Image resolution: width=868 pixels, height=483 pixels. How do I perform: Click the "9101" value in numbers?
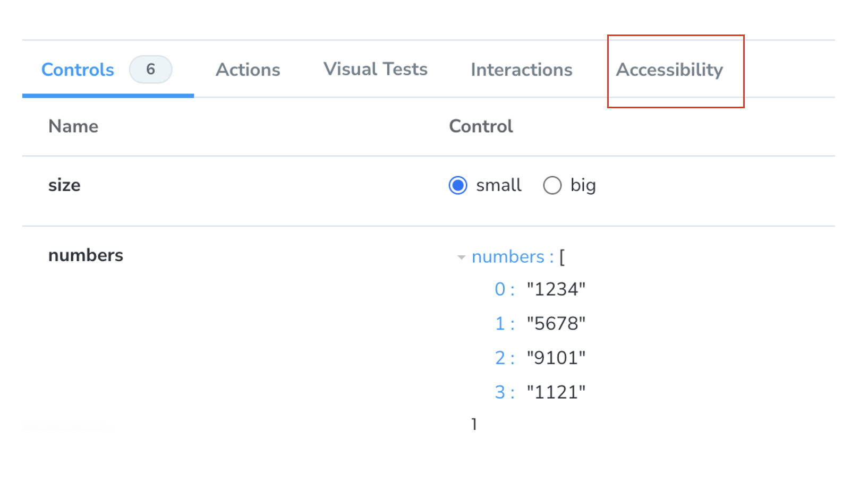point(556,358)
